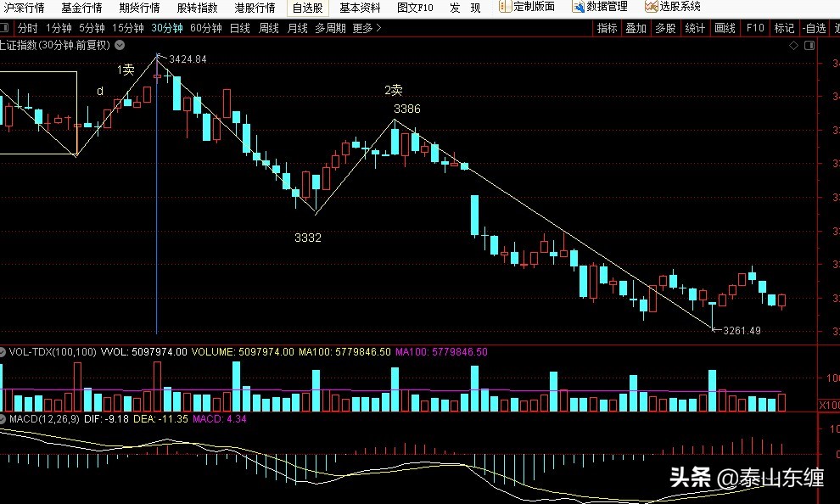Image resolution: width=840 pixels, height=504 pixels.
Task: Click the VOLUME: 5097974.00 value
Action: point(243,352)
